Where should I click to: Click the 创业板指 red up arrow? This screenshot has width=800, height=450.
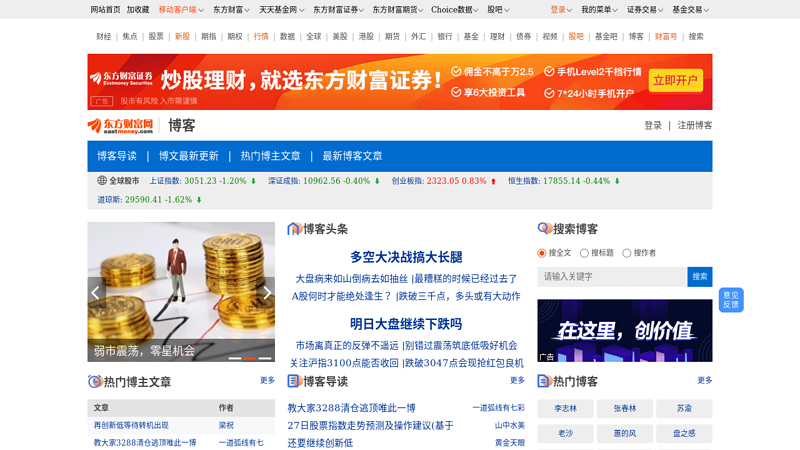493,181
